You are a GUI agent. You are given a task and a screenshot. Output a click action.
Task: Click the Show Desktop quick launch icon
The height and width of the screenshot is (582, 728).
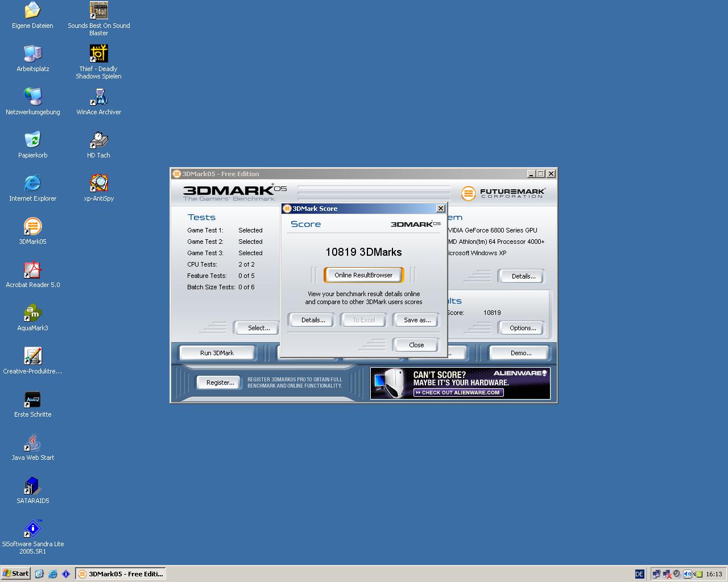pos(39,574)
